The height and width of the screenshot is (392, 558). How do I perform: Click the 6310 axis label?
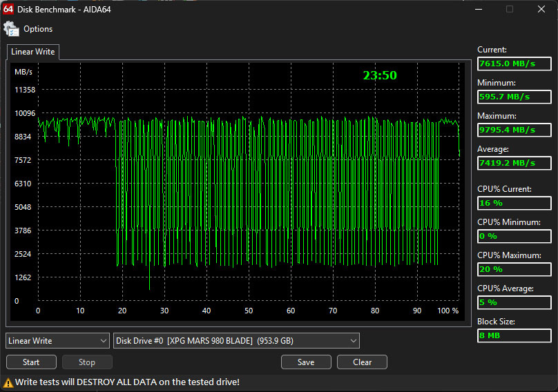click(x=23, y=184)
